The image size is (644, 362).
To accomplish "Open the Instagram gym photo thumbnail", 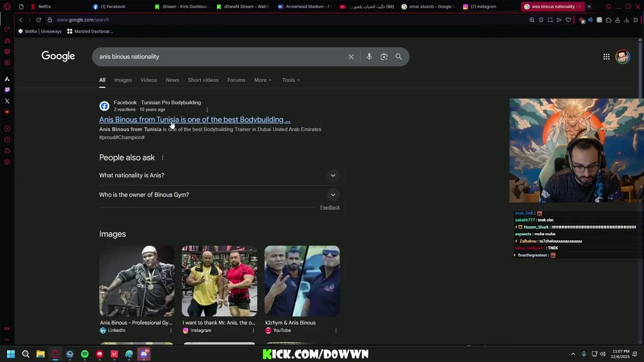I will 219,281.
